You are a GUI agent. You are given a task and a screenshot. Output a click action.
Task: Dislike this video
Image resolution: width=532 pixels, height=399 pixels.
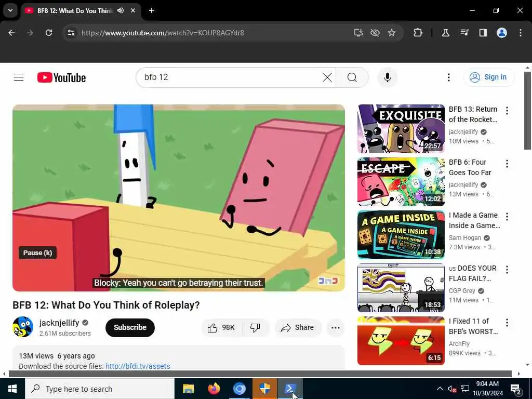click(255, 327)
